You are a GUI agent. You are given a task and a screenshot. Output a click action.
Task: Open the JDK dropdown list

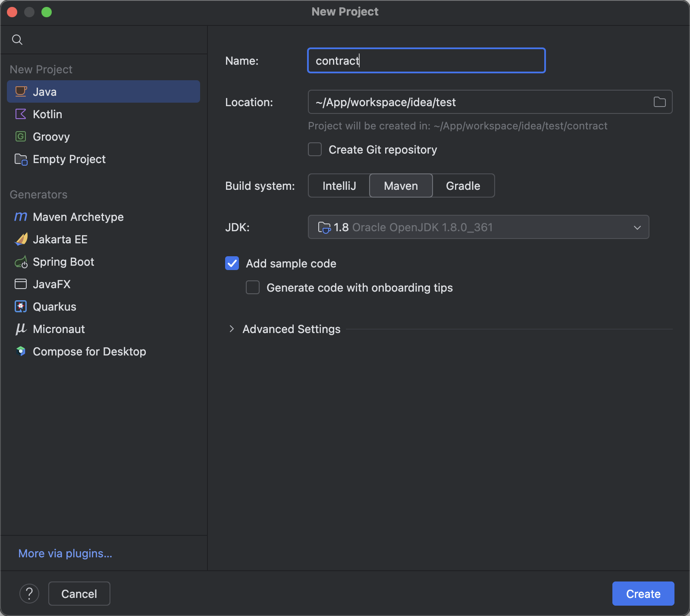[x=478, y=227]
